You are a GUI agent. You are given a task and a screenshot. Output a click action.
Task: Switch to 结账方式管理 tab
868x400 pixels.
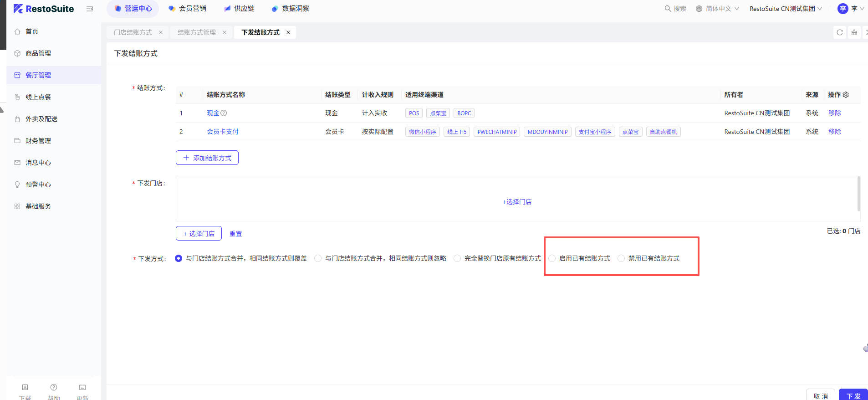(197, 32)
